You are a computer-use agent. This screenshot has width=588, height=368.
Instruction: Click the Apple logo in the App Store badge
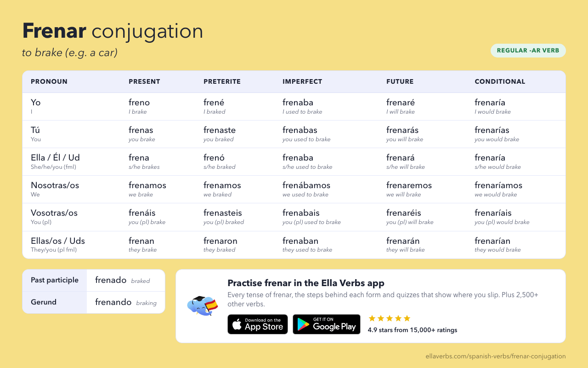point(237,324)
